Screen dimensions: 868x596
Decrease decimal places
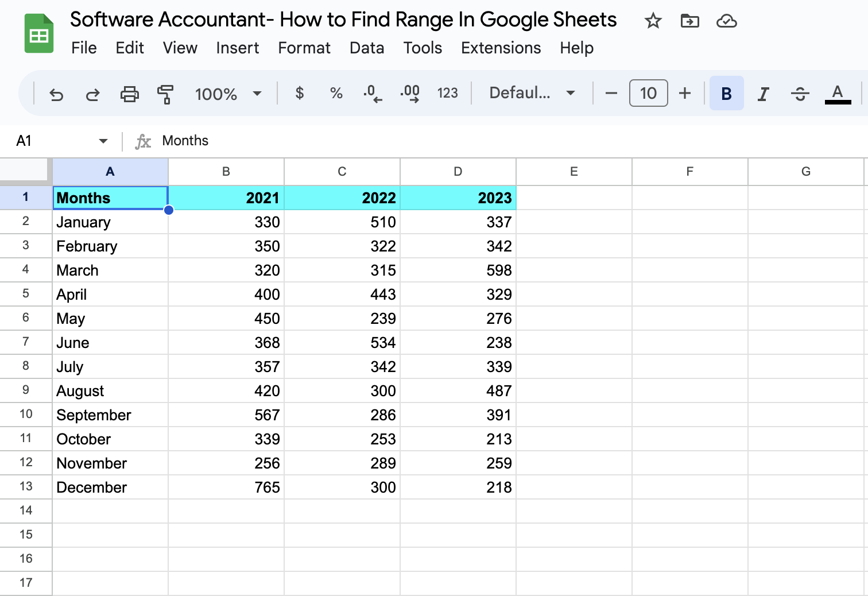[373, 93]
